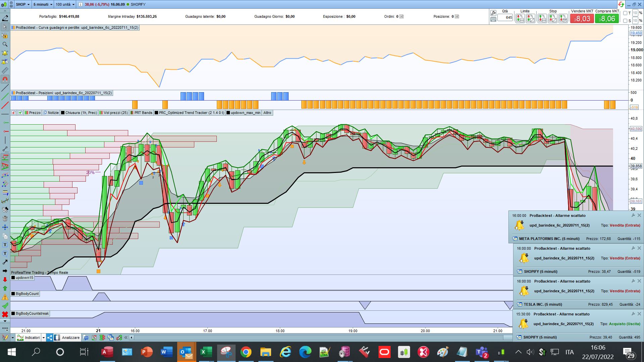Toggle the updown_max_min indicator
644x362 pixels.
(243, 113)
